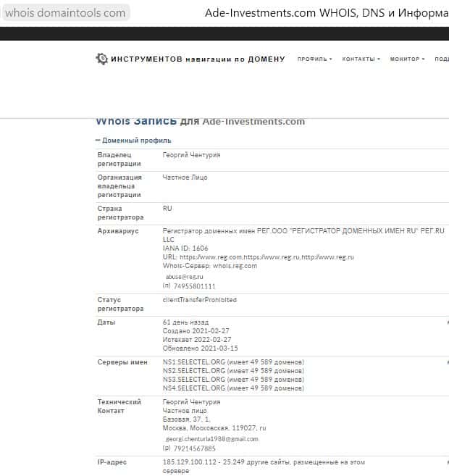Click the whois domaintools com address field
449x476 pixels.
65,13
